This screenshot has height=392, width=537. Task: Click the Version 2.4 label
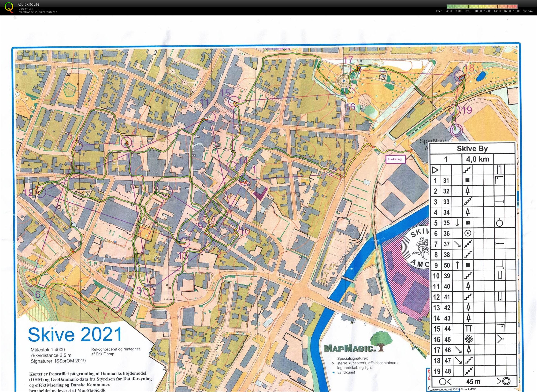point(26,8)
